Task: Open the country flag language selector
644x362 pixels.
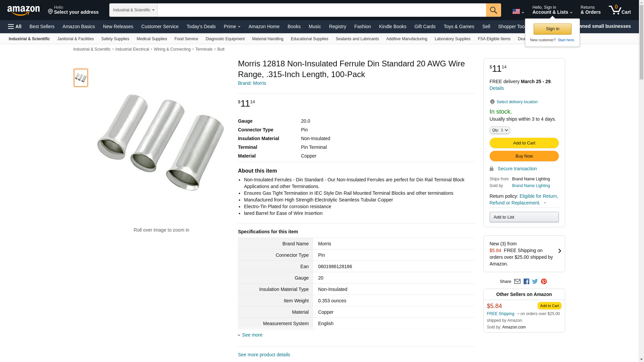Action: coord(518,12)
